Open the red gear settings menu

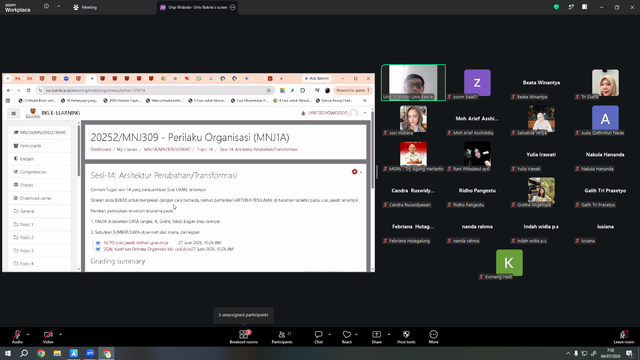coord(356,172)
